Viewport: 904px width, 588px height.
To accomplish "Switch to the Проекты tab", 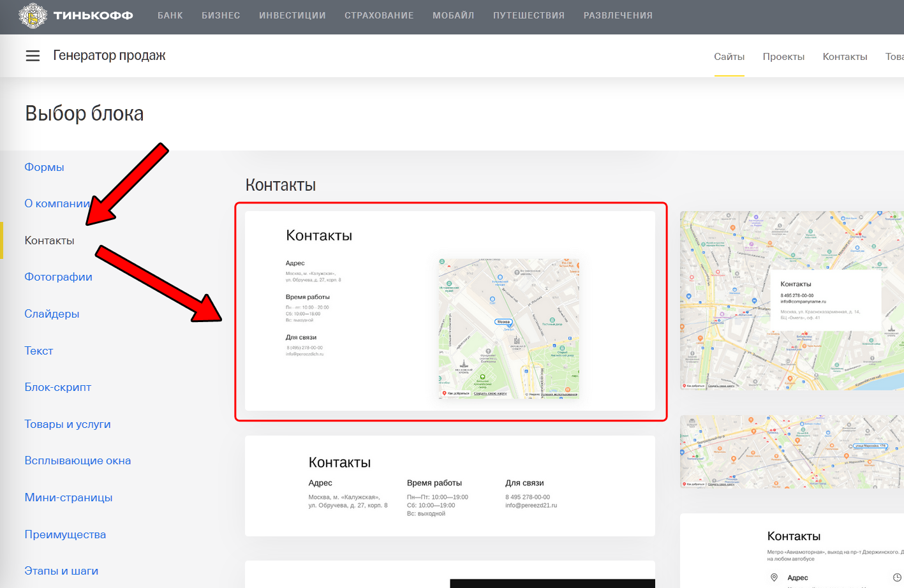I will pos(783,57).
